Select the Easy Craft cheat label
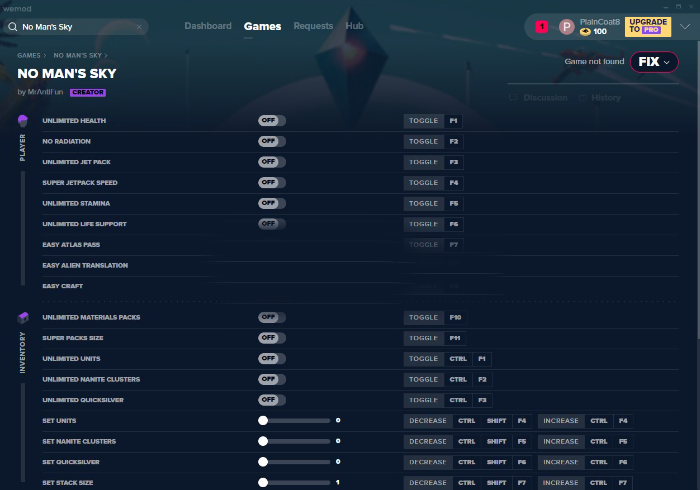700x490 pixels. click(62, 286)
